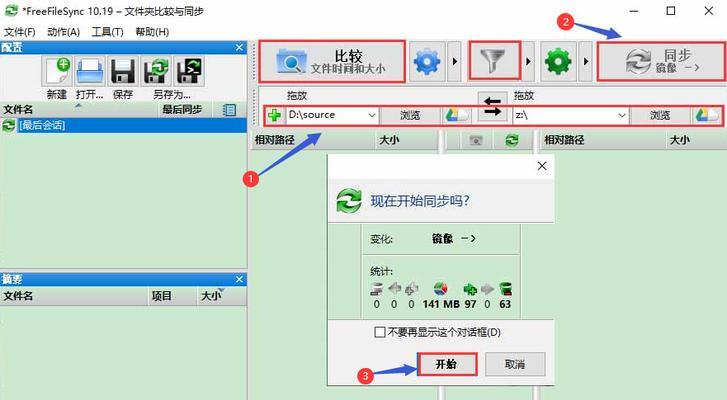Click 取消 to cancel the dialog
Image resolution: width=727 pixels, height=400 pixels.
click(515, 364)
